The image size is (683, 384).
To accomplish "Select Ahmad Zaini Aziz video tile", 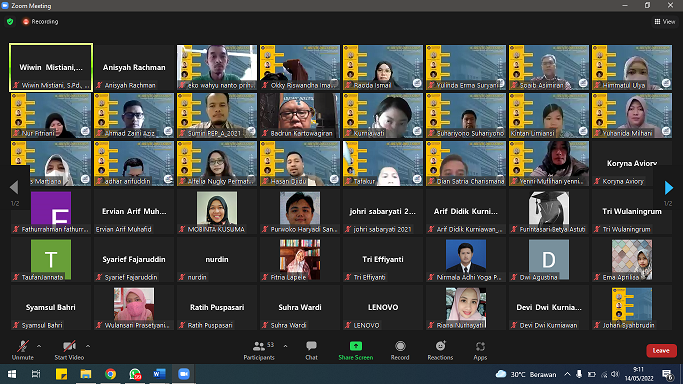I will coord(134,115).
